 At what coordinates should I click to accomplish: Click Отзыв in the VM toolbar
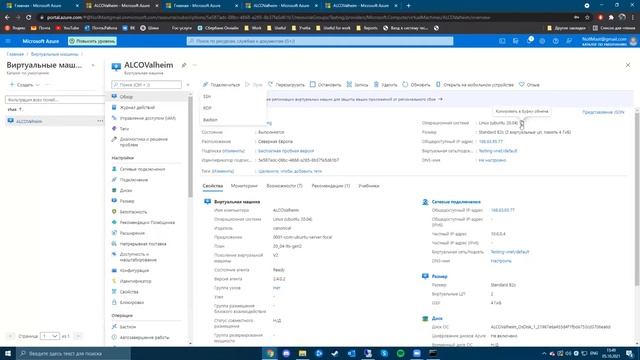point(529,85)
